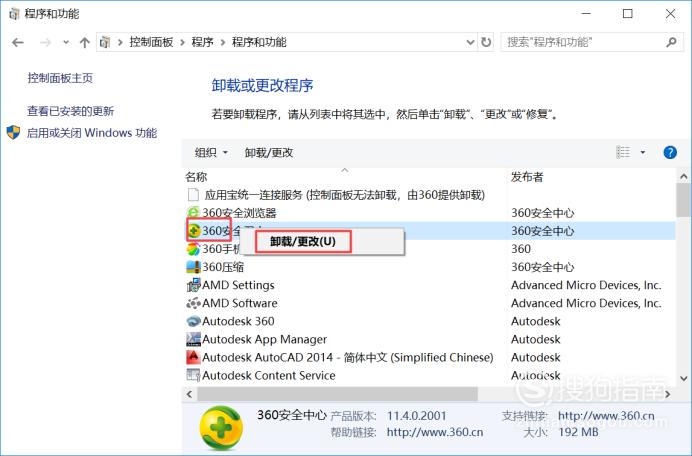
Task: Click the 360安全浏览器 program icon
Action: click(193, 213)
